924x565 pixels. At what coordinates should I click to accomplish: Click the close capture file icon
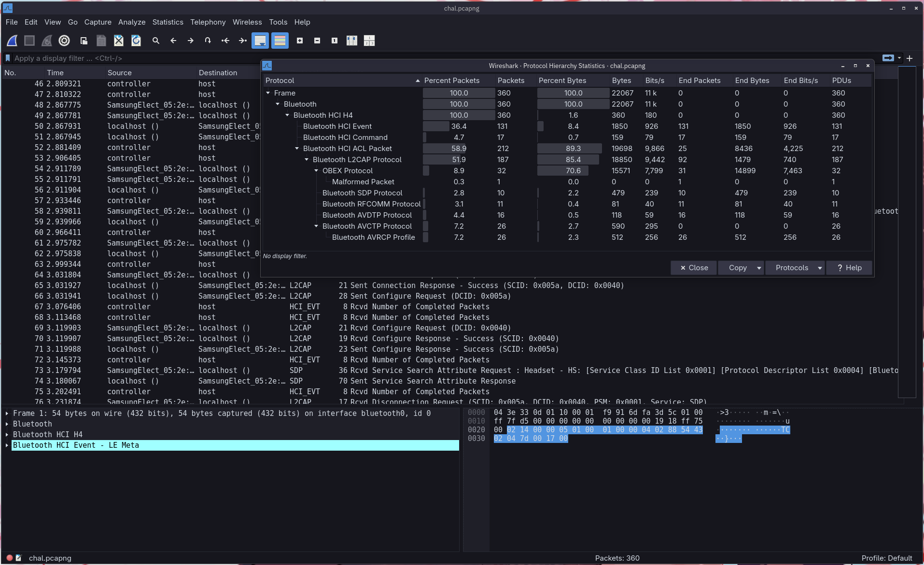tap(118, 41)
